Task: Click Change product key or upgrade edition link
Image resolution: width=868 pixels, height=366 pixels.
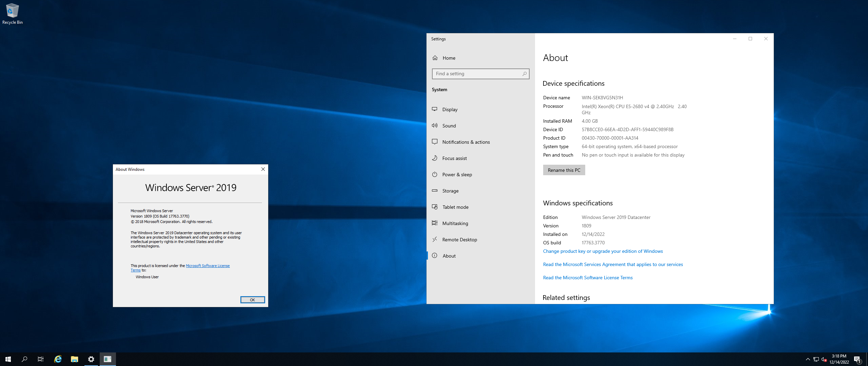Action: pos(603,251)
